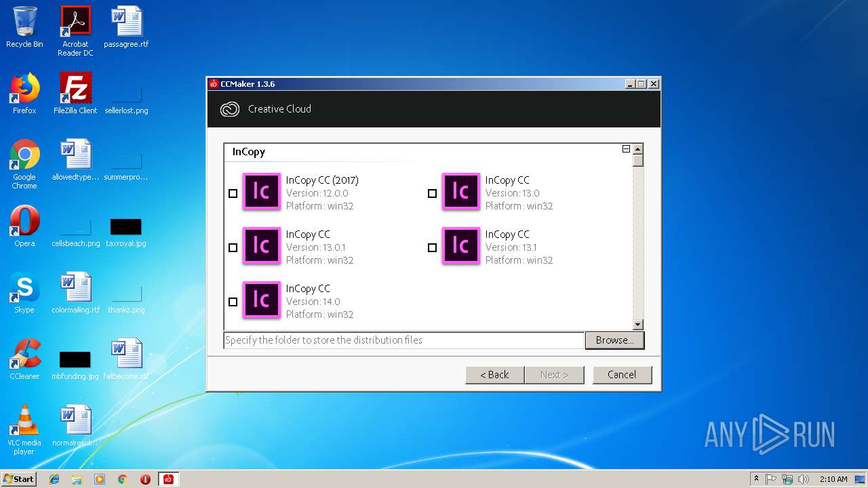Show hidden system tray icons
Viewport: 868px width, 488px height.
[x=756, y=479]
